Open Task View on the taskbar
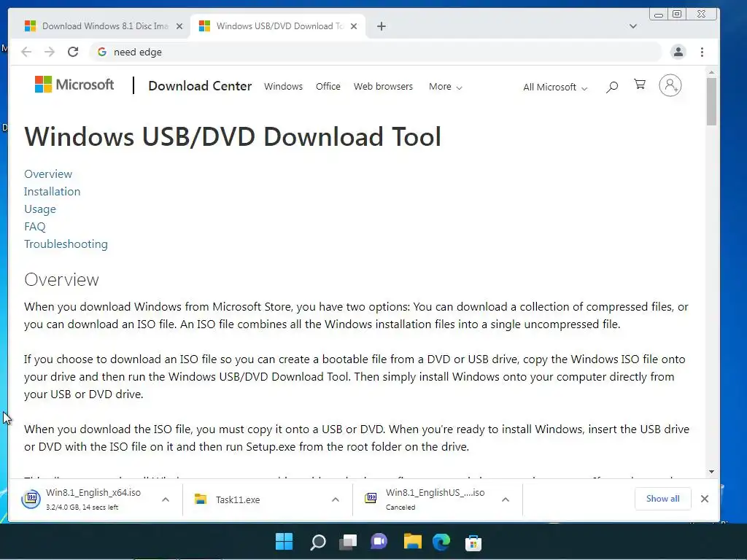This screenshot has height=560, width=747. point(348,542)
